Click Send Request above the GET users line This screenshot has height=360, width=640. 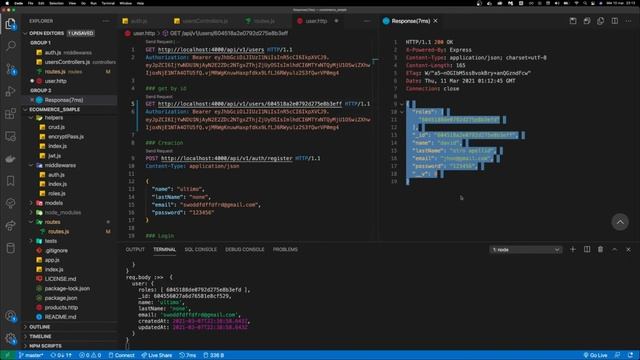coord(160,42)
